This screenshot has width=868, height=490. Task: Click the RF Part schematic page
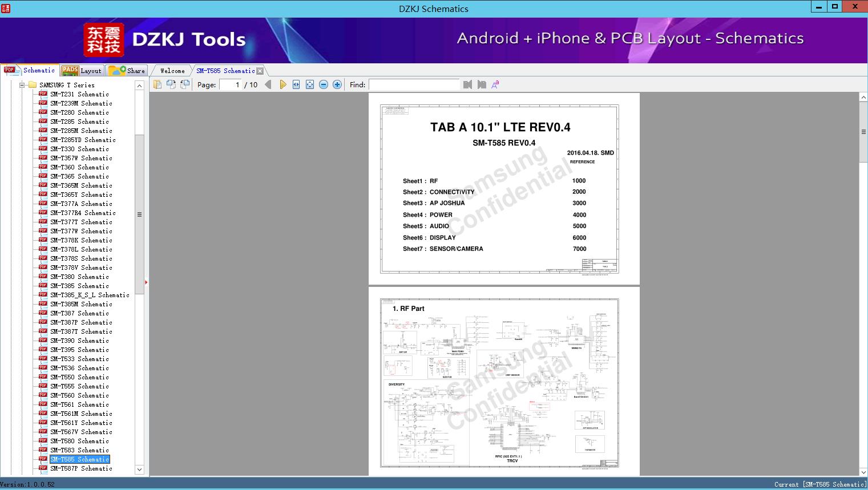click(x=504, y=382)
